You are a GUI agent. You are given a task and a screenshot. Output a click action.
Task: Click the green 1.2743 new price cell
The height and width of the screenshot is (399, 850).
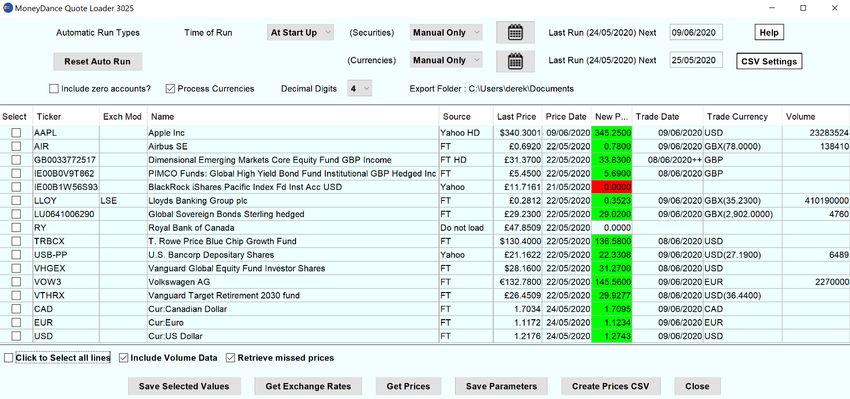point(611,336)
